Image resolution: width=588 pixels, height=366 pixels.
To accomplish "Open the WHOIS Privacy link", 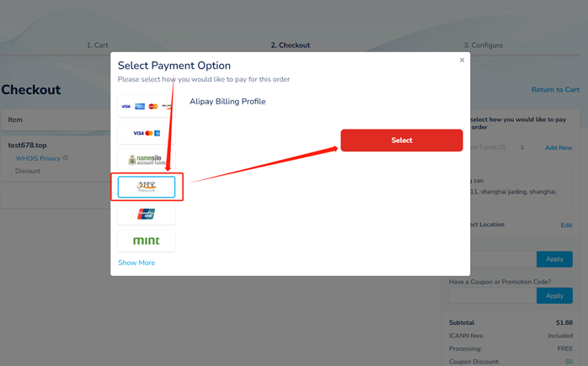I will tap(38, 158).
